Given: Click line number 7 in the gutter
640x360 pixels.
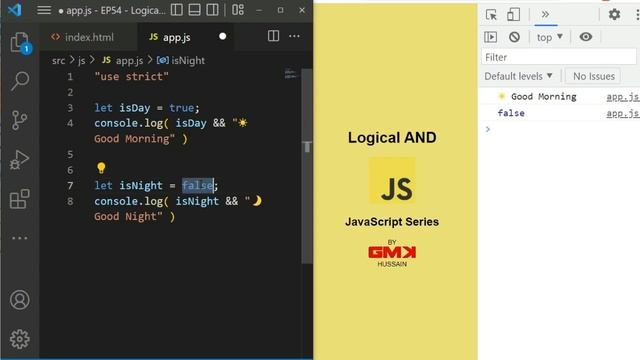Looking at the screenshot, I should click(70, 186).
